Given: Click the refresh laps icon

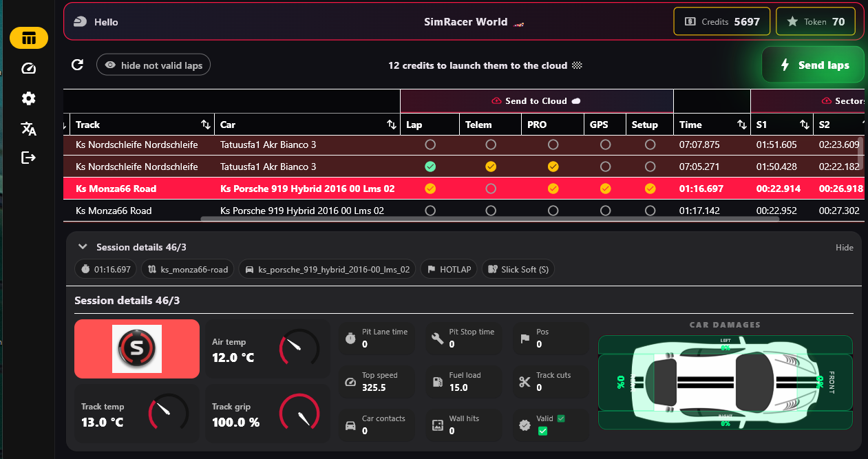Looking at the screenshot, I should pyautogui.click(x=78, y=65).
